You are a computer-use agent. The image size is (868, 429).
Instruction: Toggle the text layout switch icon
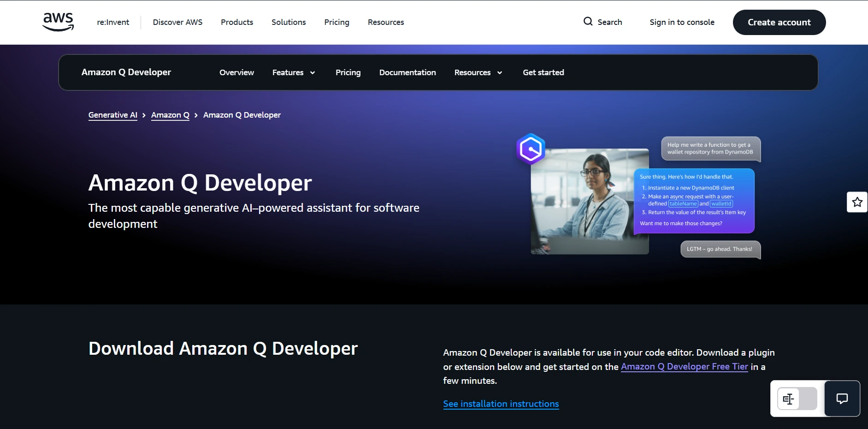pyautogui.click(x=797, y=399)
